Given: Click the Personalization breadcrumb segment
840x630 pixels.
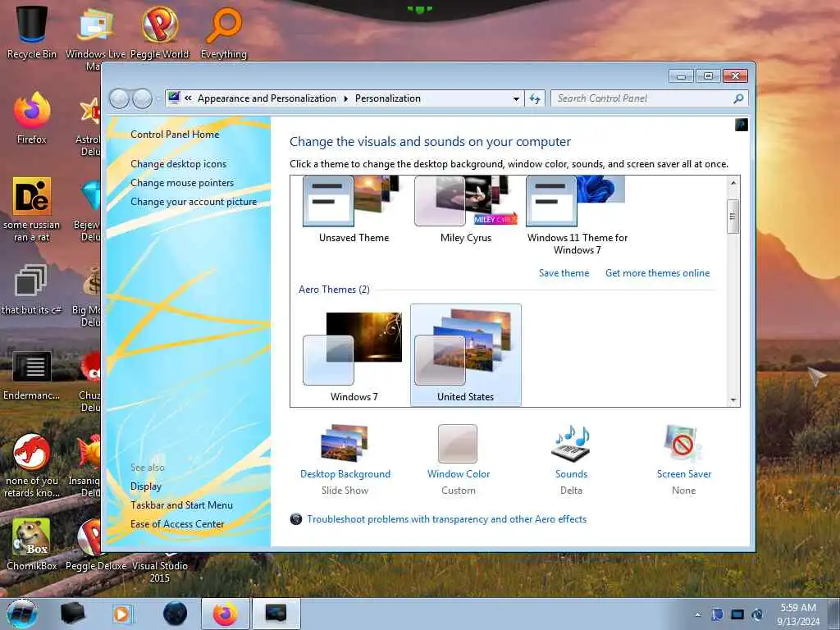Looking at the screenshot, I should (388, 98).
